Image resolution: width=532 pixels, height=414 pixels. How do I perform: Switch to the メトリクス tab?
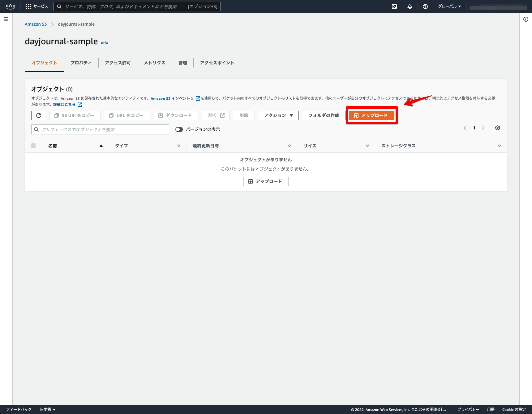coord(155,63)
